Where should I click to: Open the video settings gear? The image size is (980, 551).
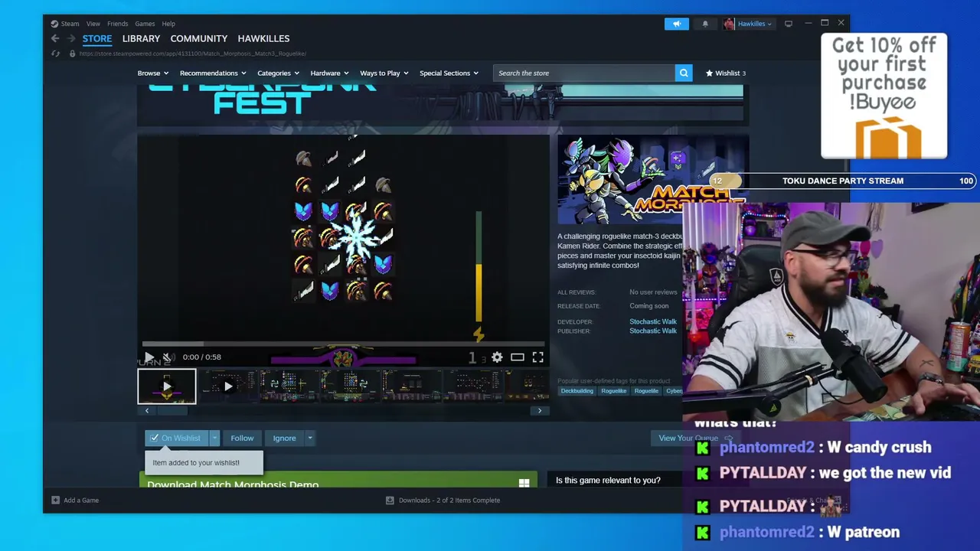tap(497, 357)
